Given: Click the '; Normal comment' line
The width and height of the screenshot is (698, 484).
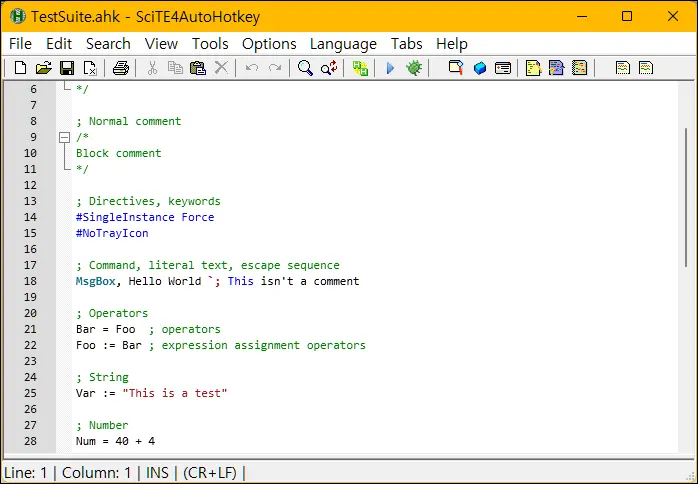Looking at the screenshot, I should [129, 121].
